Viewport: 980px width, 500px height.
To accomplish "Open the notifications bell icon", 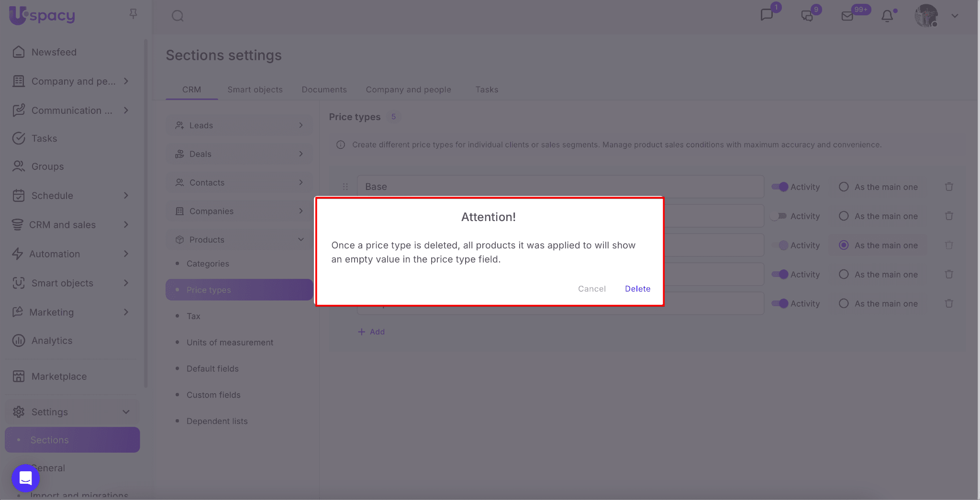I will [x=887, y=16].
